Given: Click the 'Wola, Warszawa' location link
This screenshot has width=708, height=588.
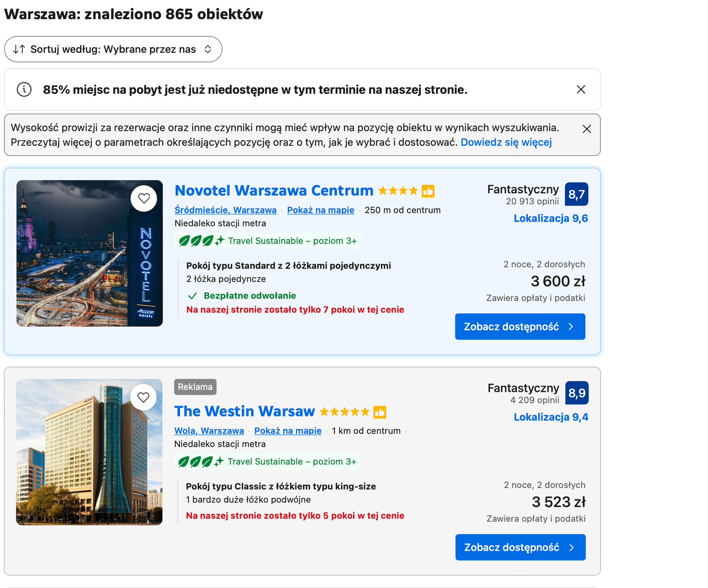Looking at the screenshot, I should [x=209, y=431].
